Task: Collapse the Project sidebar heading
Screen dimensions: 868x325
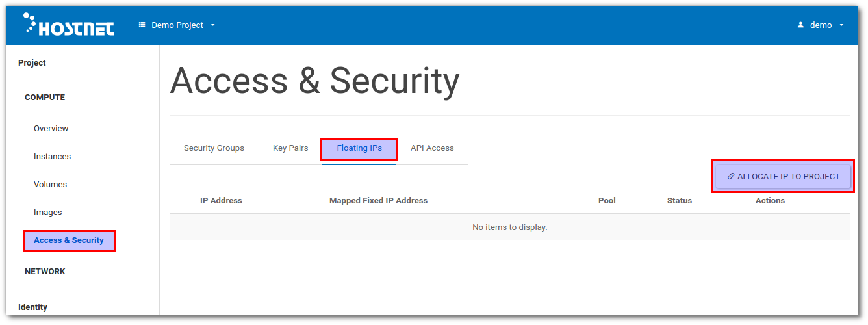Action: [x=32, y=63]
